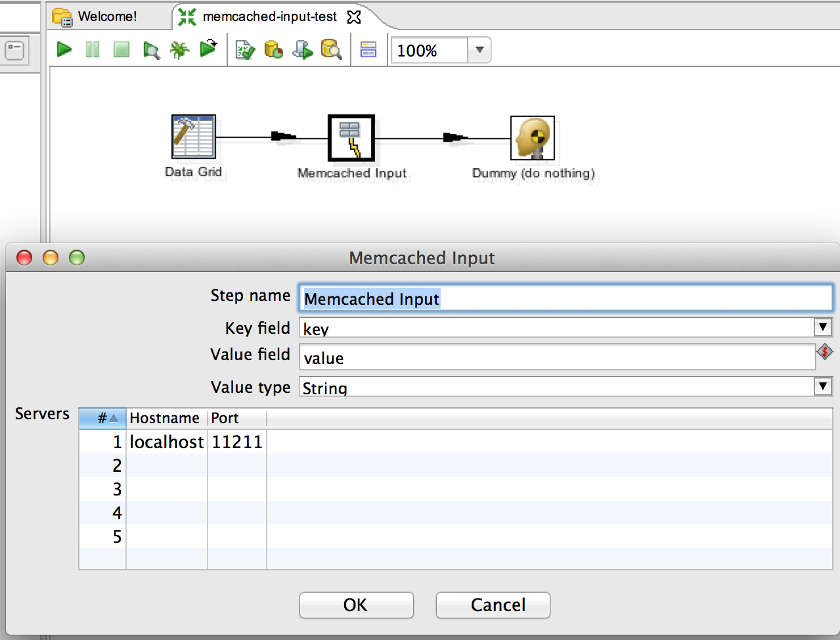840x640 pixels.
Task: Click the Hostname column header
Action: pos(167,418)
